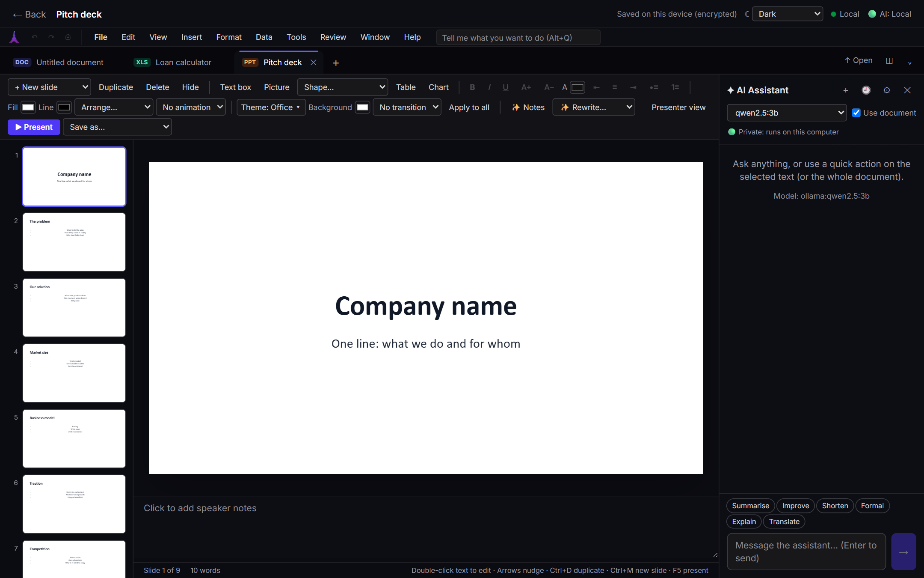924x578 pixels.
Task: Close the AI Assistant panel
Action: pos(907,90)
